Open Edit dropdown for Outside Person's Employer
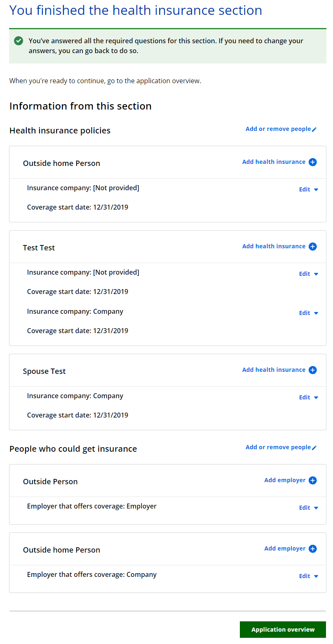 point(309,508)
